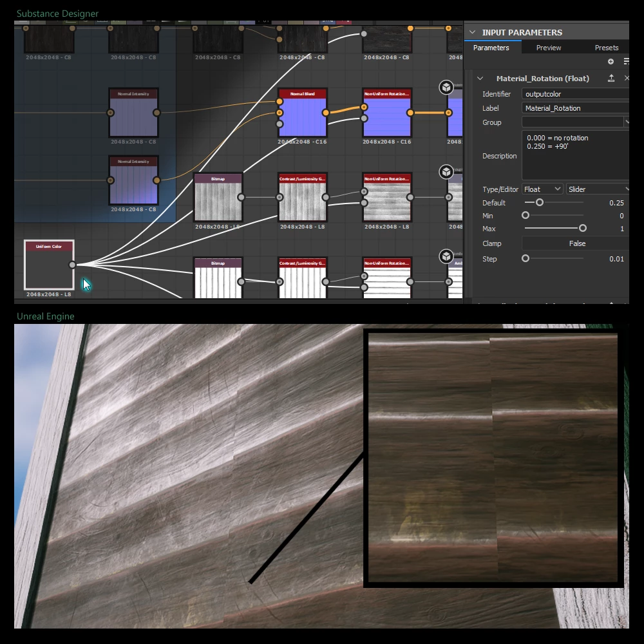This screenshot has height=644, width=644.
Task: Click the cube icon beside the gray Non-Uniform Rotation row
Action: [446, 172]
